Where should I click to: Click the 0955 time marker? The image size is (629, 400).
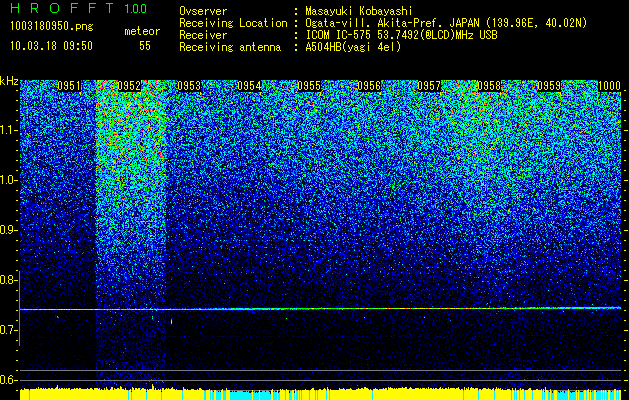point(309,86)
